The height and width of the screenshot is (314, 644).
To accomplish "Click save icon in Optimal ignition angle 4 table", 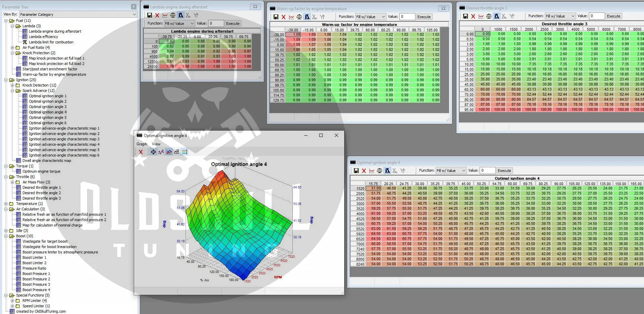I will coord(356,171).
